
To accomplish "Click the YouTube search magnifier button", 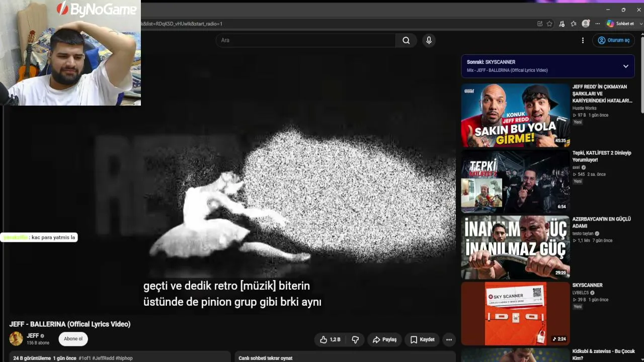I will click(x=406, y=40).
